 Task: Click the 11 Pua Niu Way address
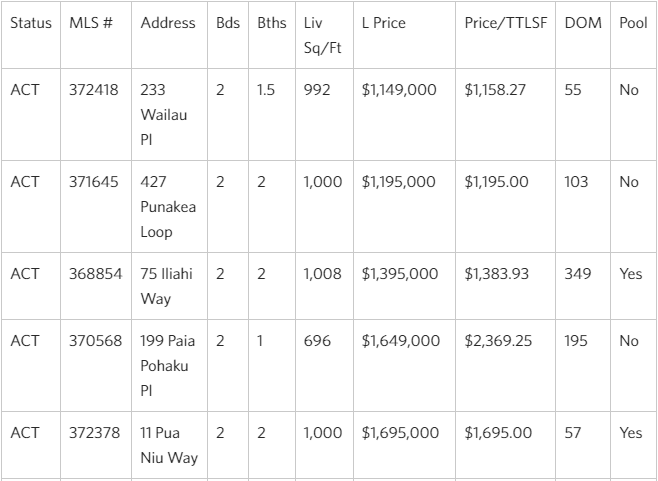pyautogui.click(x=169, y=445)
